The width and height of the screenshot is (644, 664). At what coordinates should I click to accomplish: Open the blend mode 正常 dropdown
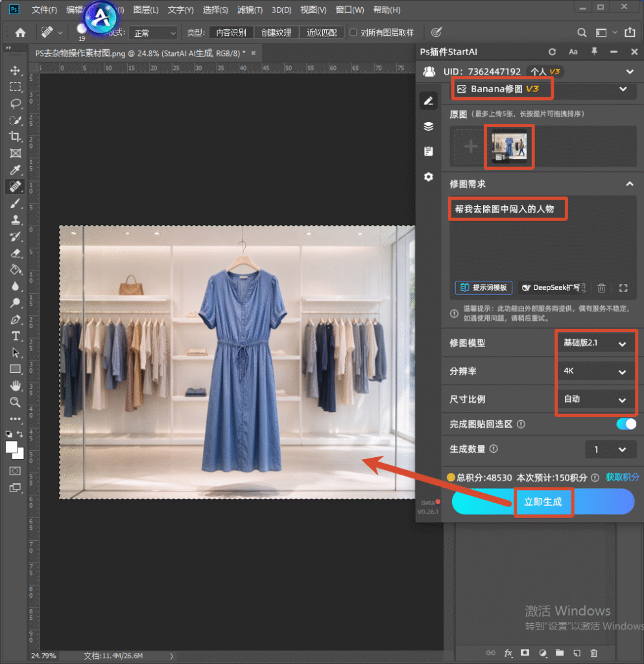click(153, 32)
